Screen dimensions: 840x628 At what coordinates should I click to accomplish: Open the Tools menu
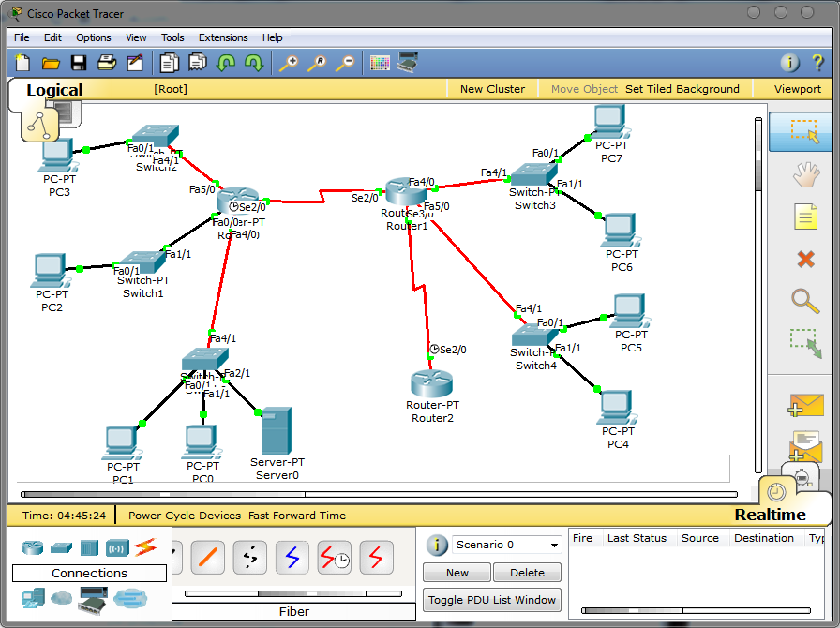pos(172,37)
